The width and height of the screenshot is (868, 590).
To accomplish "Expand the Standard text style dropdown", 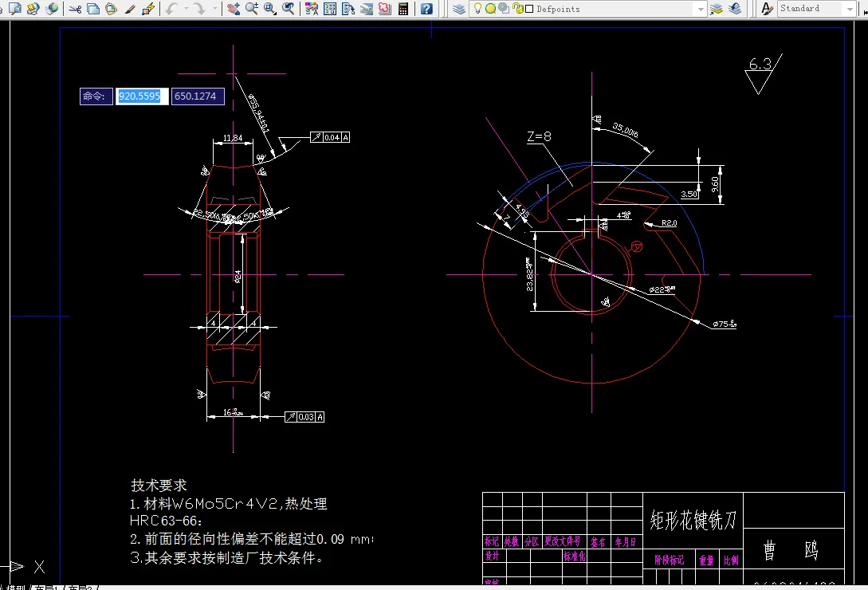I will click(850, 8).
